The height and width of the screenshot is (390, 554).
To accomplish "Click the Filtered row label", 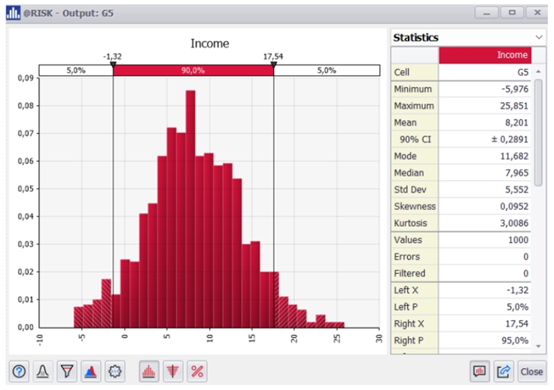I will (409, 273).
